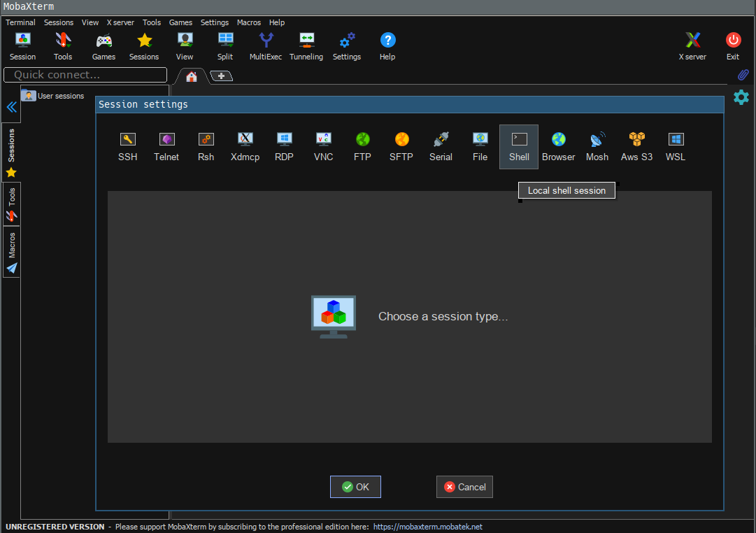Choose the Telnet session type
756x533 pixels.
pos(166,147)
